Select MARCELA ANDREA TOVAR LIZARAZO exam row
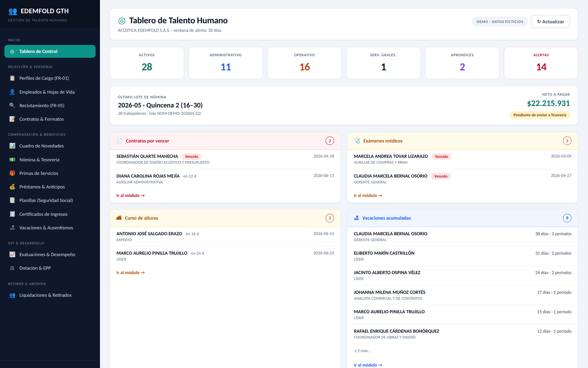 463,159
